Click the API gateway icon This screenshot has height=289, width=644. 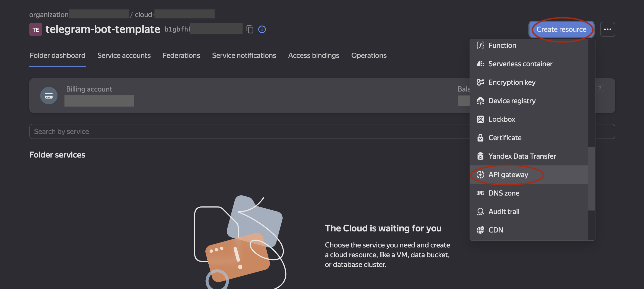click(x=480, y=175)
